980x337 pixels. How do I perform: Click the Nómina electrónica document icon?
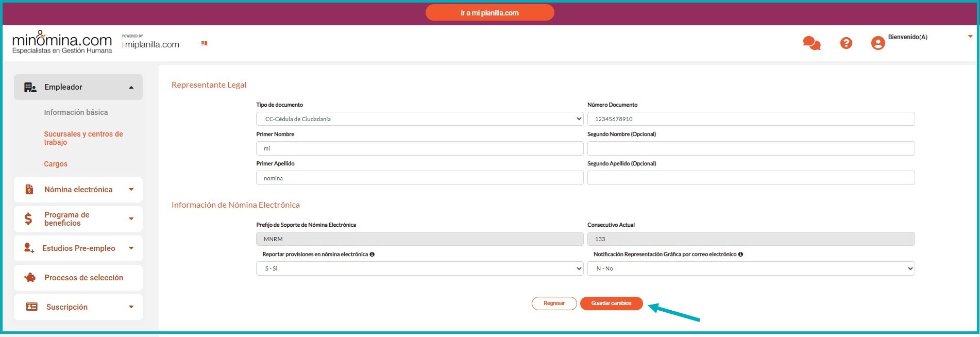[29, 190]
